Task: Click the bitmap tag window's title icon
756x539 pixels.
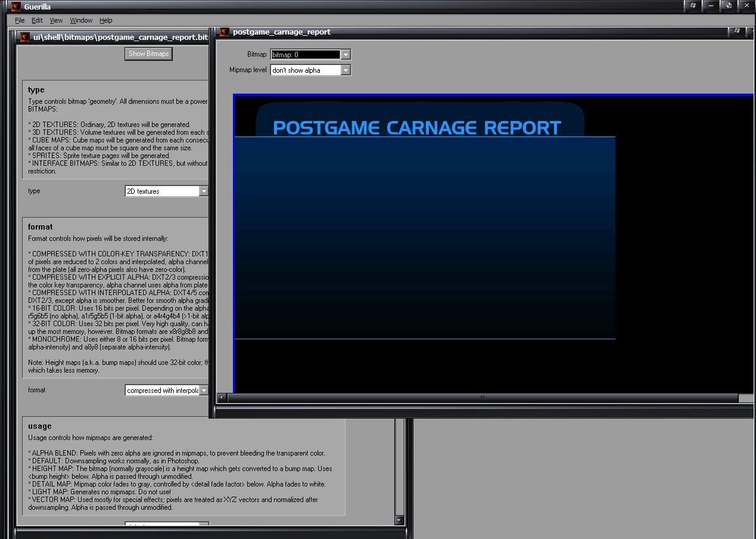Action: [x=25, y=37]
